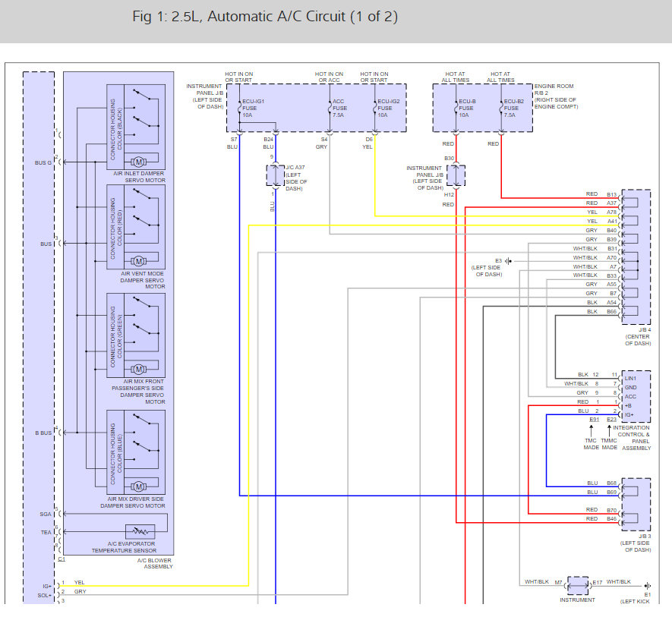Click the E3 ground symbol
The image size is (672, 617).
coord(508,261)
